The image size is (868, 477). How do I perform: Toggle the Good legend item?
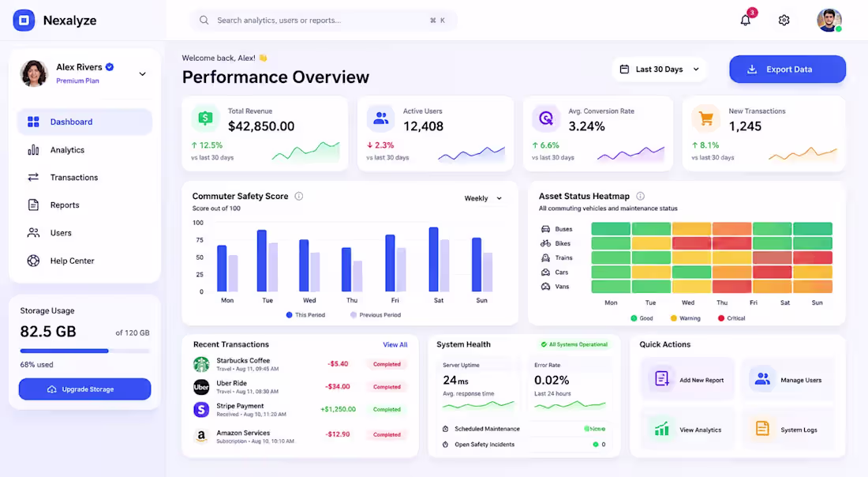(642, 318)
